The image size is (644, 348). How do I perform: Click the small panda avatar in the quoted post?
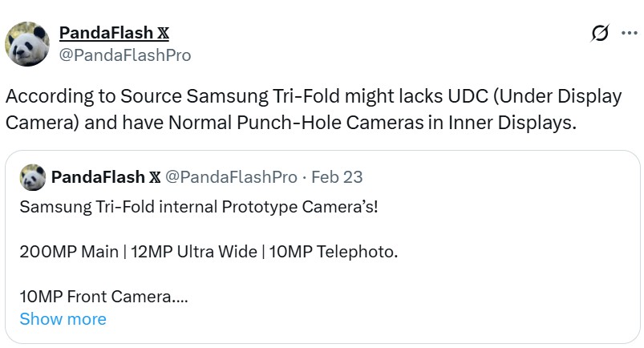coord(32,176)
